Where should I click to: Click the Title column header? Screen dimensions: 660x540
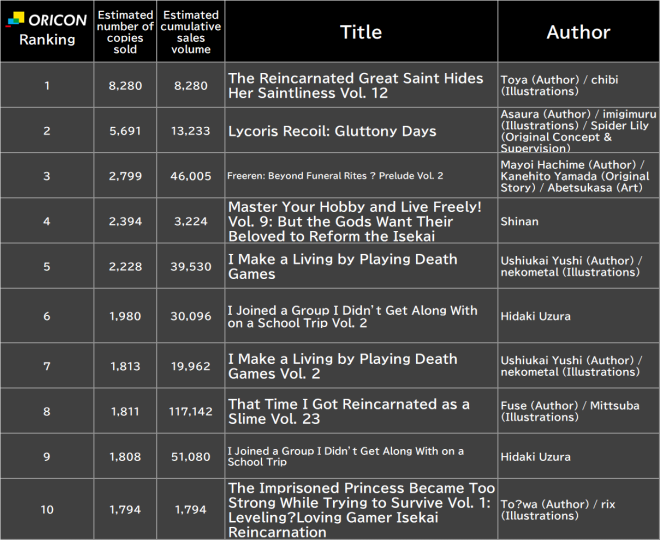(x=361, y=32)
